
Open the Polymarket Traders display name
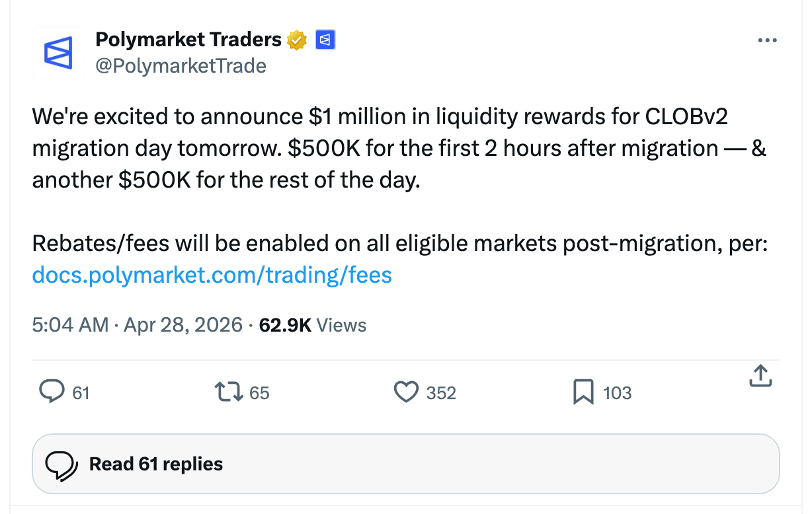point(188,40)
